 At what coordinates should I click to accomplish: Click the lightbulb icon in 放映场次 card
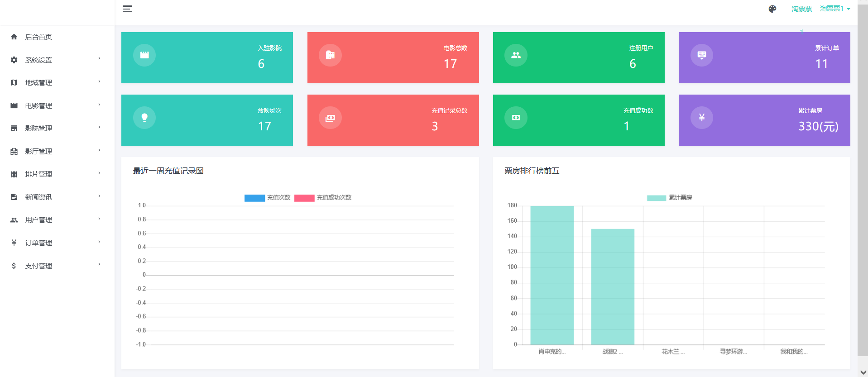[144, 118]
